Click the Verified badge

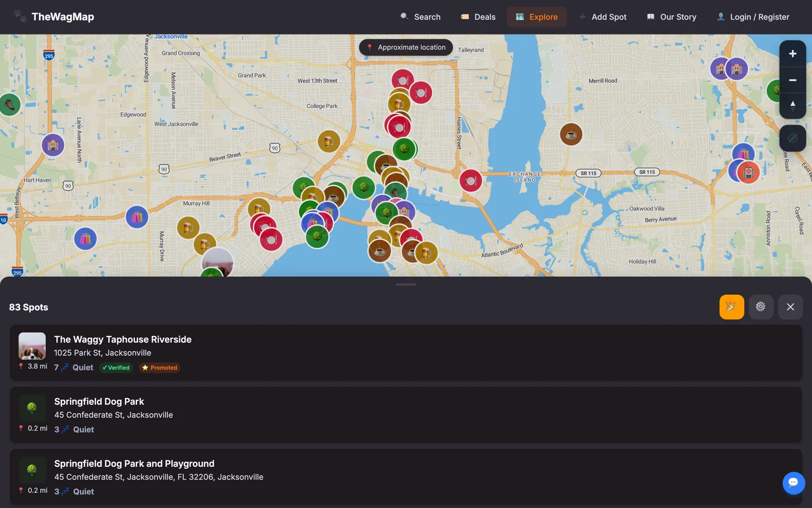coord(116,367)
